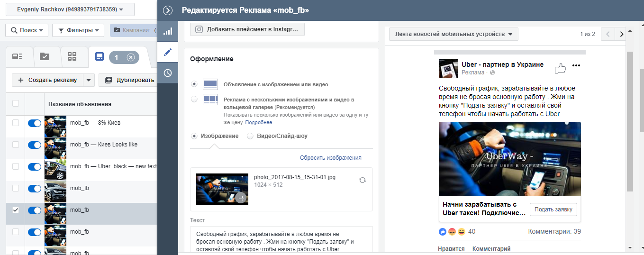Collapse the editor panel with arrow circle icon
Screen dimensions: 644x255
pos(167,10)
